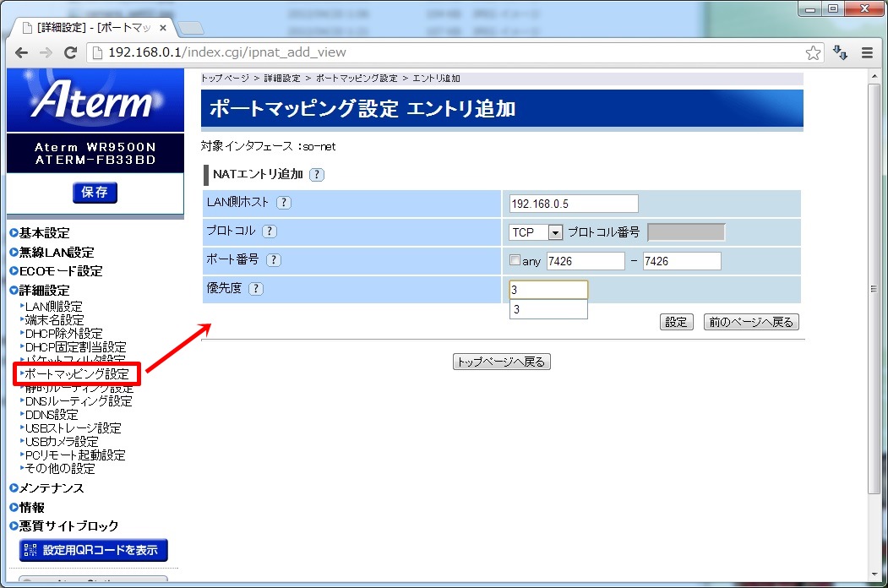Open その他の設定 in sidebar
Viewport: 888px width, 588px height.
tap(59, 469)
